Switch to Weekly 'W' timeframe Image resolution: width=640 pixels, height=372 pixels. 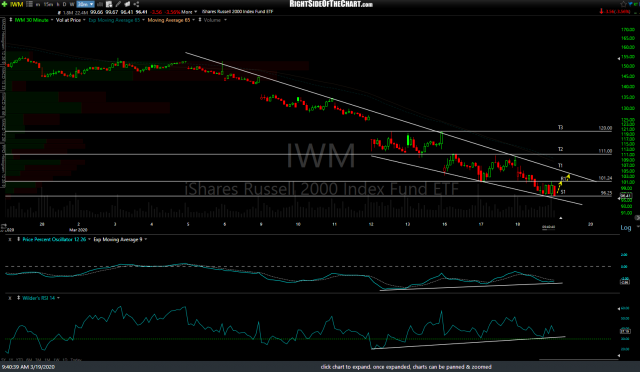(x=72, y=4)
